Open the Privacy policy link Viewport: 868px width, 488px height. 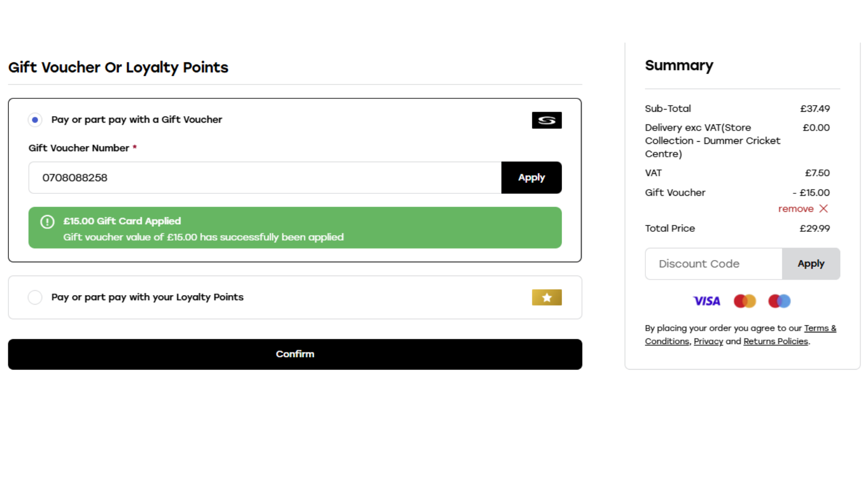click(708, 341)
